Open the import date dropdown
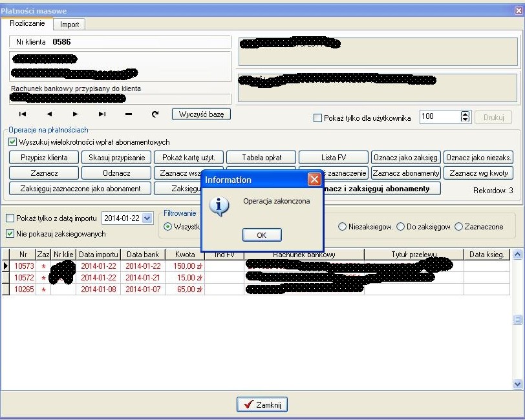 click(147, 218)
